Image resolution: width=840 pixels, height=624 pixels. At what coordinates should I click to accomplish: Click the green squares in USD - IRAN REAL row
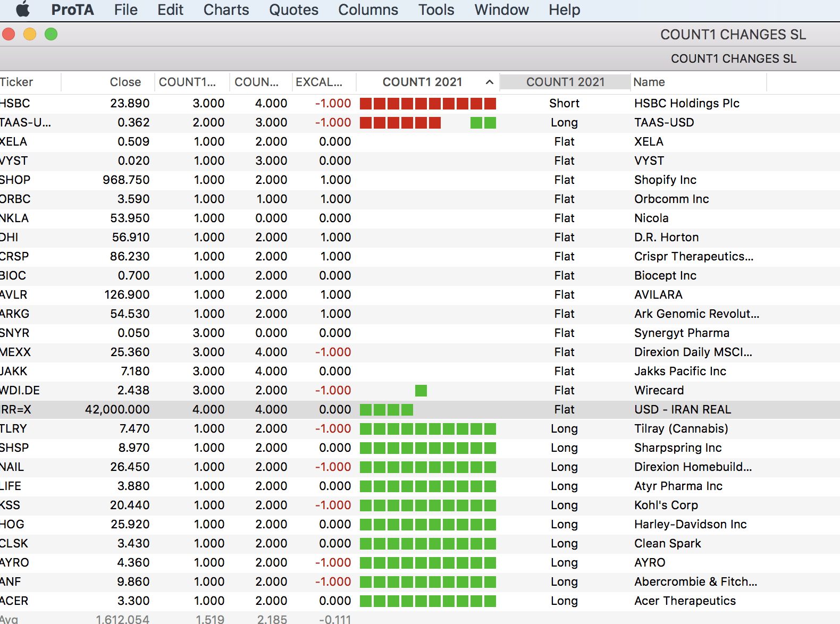[x=387, y=410]
